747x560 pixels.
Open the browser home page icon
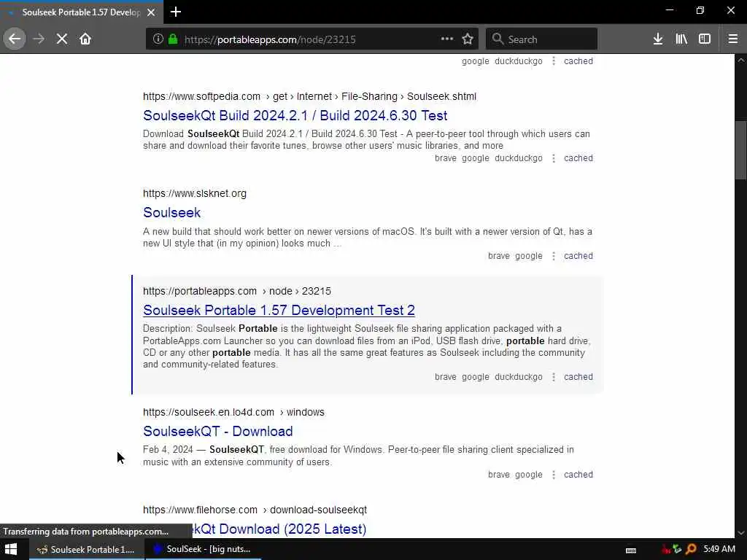(85, 39)
